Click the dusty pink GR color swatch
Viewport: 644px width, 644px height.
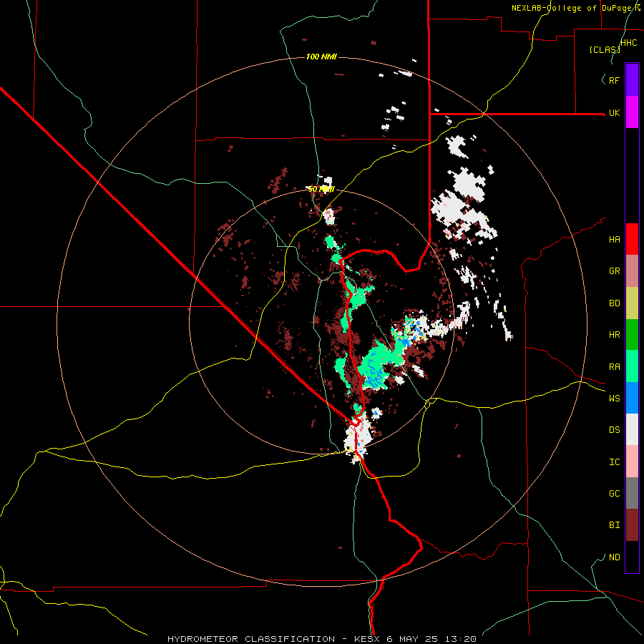(x=632, y=271)
